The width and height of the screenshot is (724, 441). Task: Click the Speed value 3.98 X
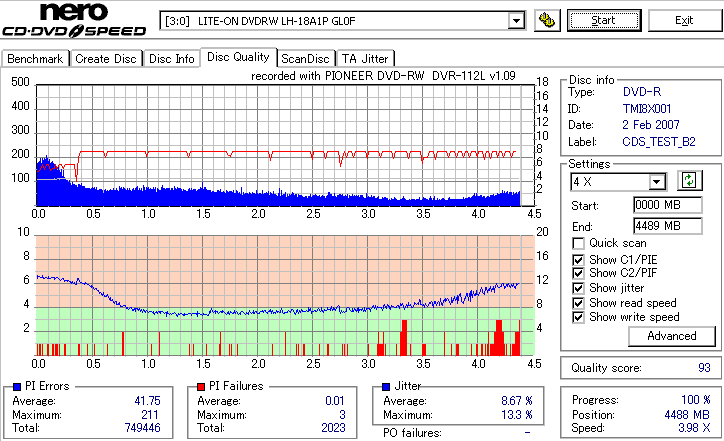[x=694, y=428]
